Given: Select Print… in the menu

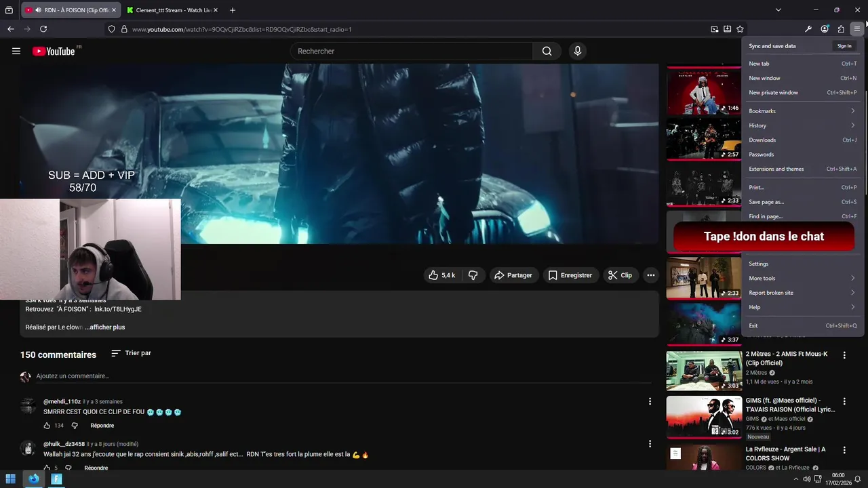Looking at the screenshot, I should coord(802,187).
